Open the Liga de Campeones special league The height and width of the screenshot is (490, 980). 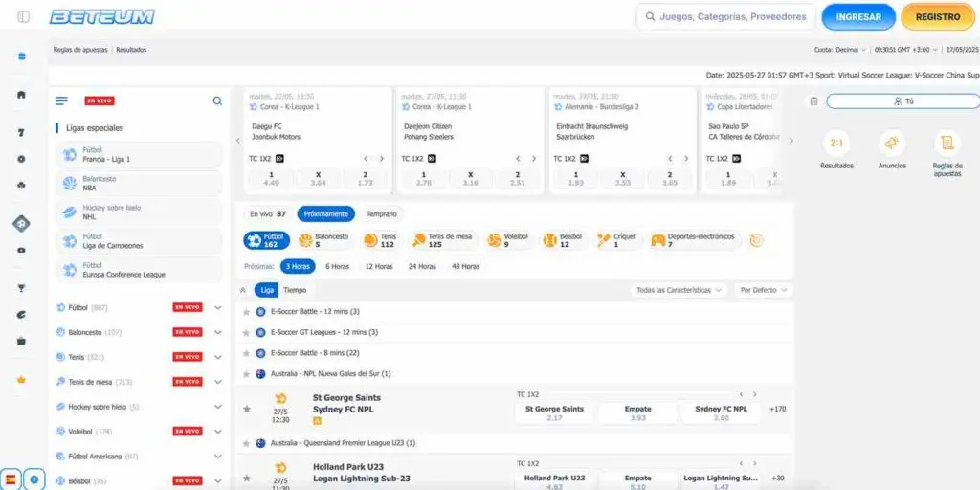[x=139, y=241]
